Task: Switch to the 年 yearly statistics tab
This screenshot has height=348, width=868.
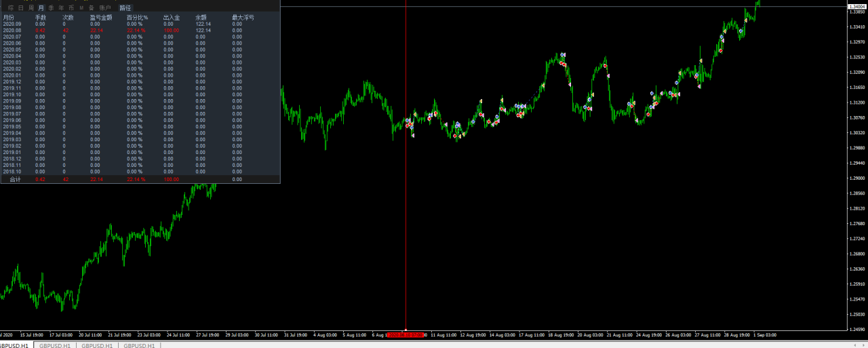Action: tap(61, 7)
